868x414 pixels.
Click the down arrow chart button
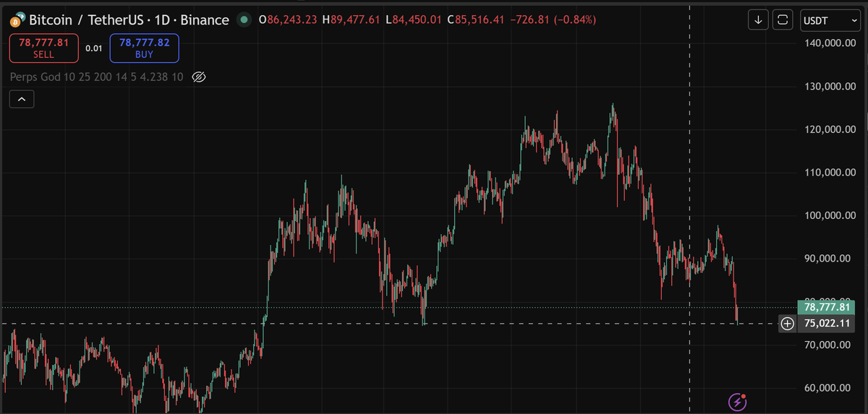point(758,20)
